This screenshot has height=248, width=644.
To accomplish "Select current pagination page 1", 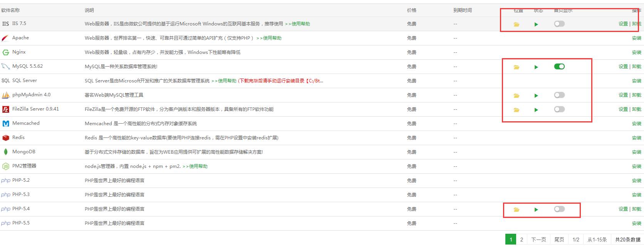I will [511, 240].
